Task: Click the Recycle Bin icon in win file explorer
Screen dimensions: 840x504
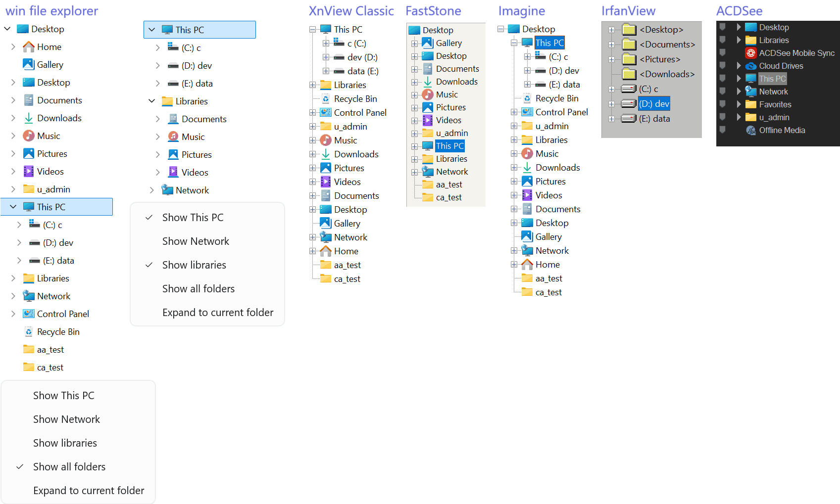Action: point(29,332)
